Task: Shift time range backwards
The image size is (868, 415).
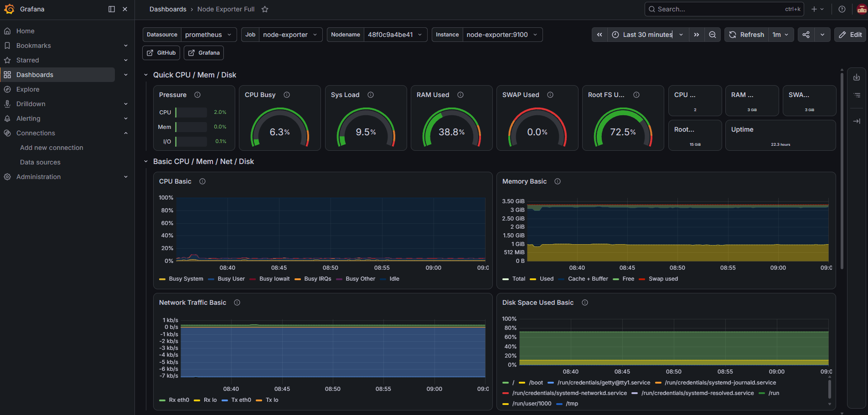Action: click(599, 35)
